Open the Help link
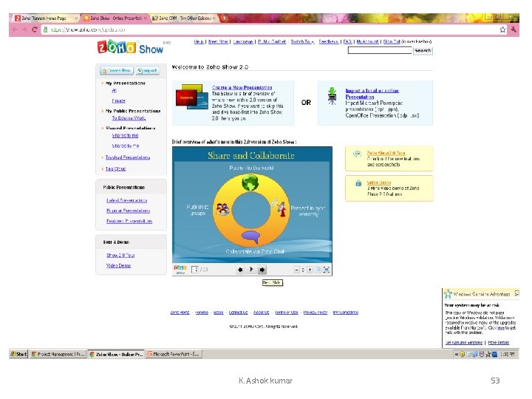Image resolution: width=532 pixels, height=399 pixels. [x=199, y=41]
